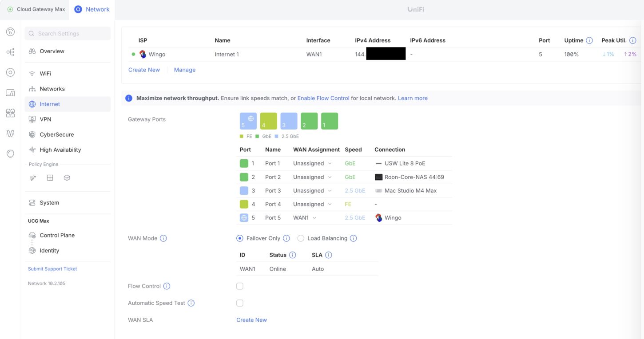The height and width of the screenshot is (339, 644).
Task: Open Port 5 WAN1 assignment dropdown
Action: click(x=305, y=218)
